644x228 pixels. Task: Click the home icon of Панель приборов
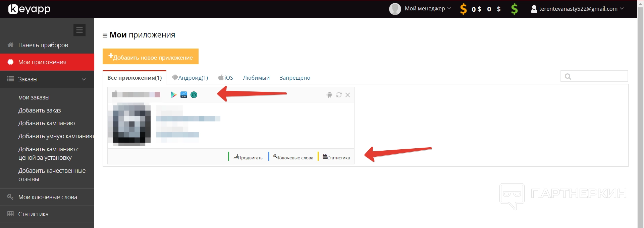tap(10, 45)
